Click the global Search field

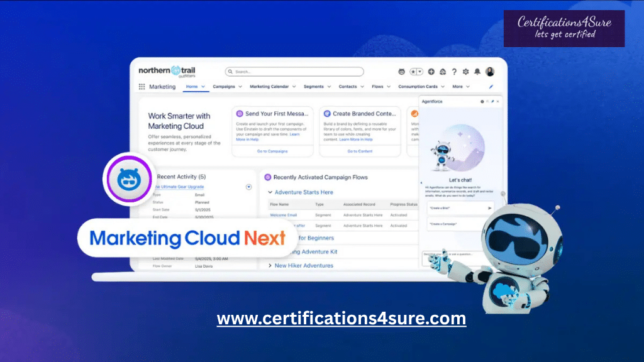click(294, 72)
